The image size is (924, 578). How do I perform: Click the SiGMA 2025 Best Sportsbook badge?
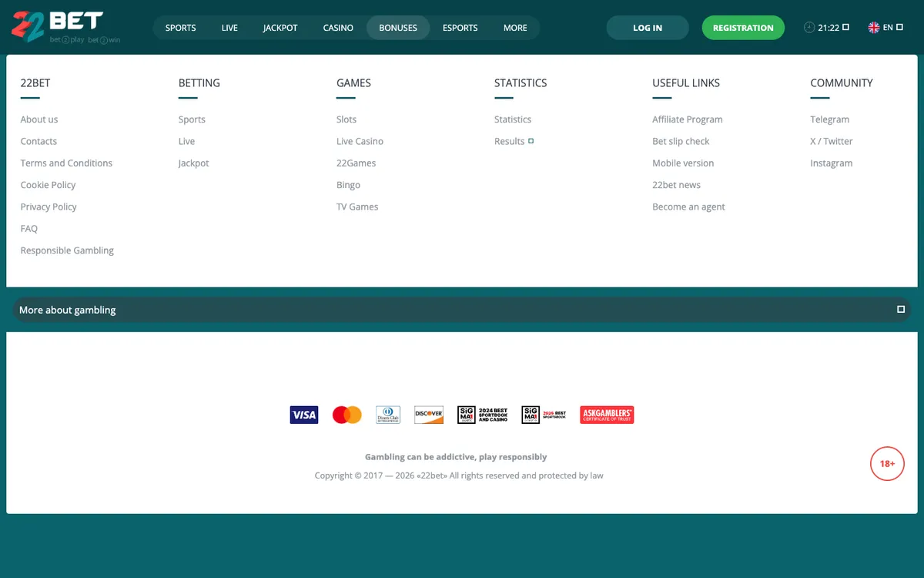click(x=544, y=415)
